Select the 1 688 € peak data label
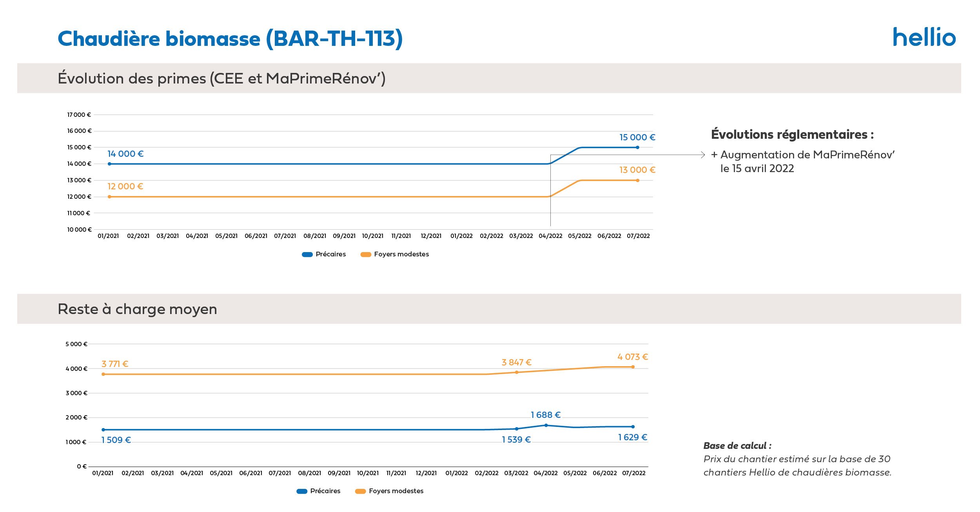This screenshot has width=980, height=512. tap(546, 415)
